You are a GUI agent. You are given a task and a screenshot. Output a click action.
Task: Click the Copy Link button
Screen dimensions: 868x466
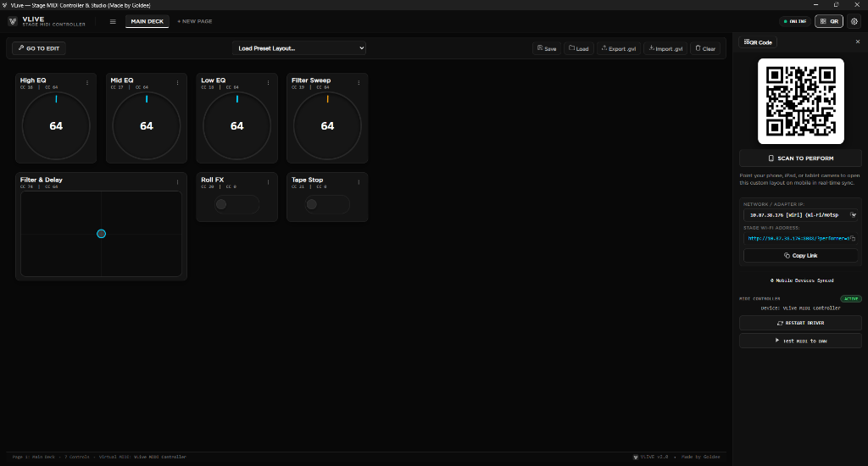(x=800, y=256)
